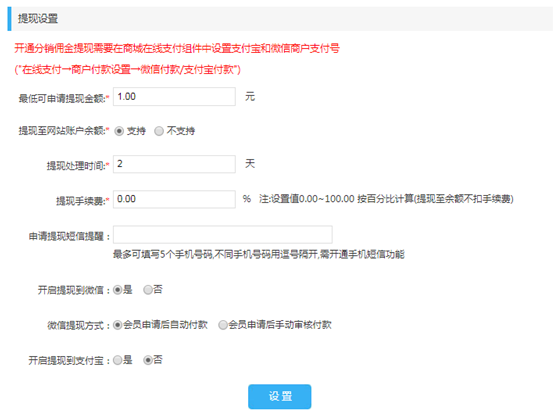Click the 最低可申请提现金额 input field
Viewport: 558px width, 416px height.
174,96
